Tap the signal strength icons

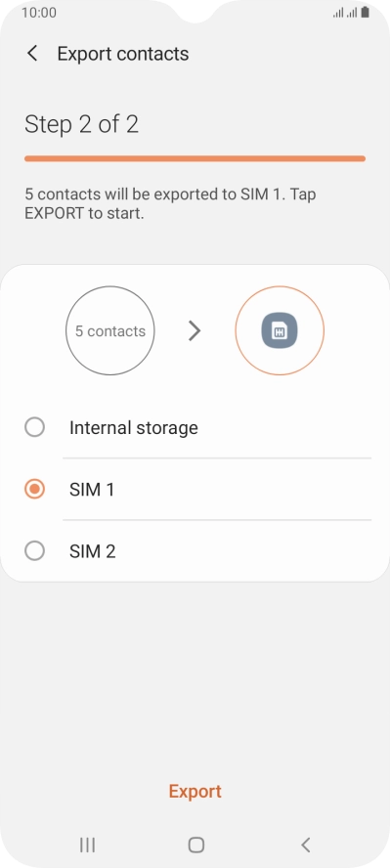coord(345,12)
